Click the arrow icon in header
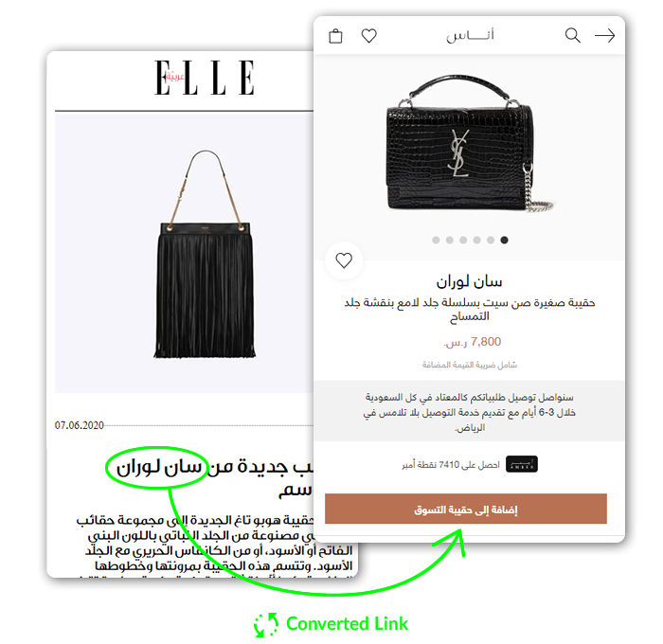663x644 pixels. click(x=604, y=36)
